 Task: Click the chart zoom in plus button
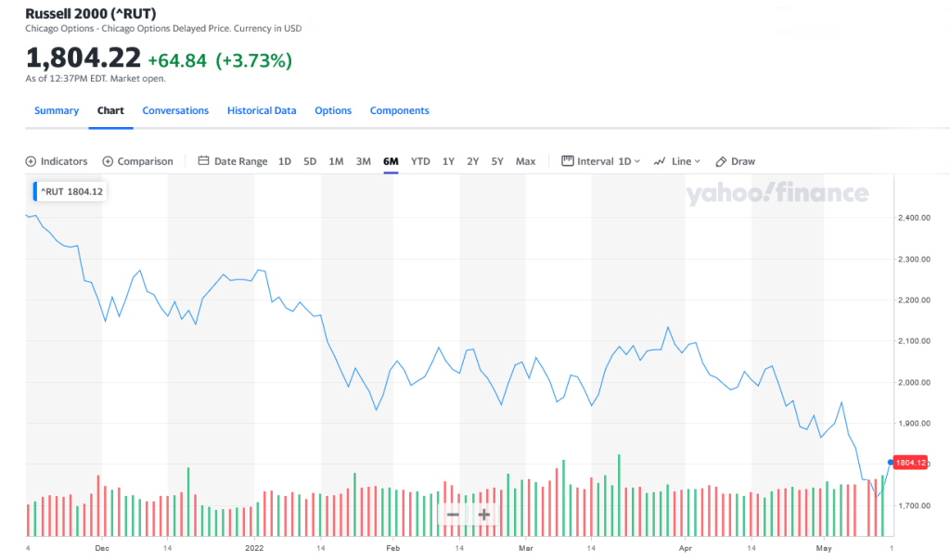(483, 515)
